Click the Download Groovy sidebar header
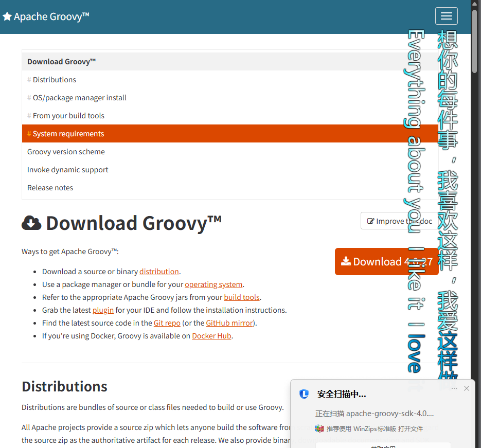This screenshot has width=481, height=448. point(230,62)
